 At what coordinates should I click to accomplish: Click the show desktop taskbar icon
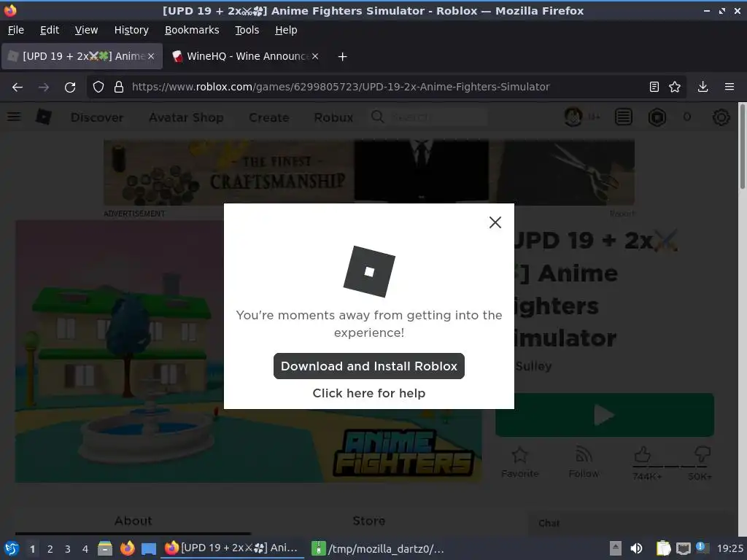(x=149, y=548)
